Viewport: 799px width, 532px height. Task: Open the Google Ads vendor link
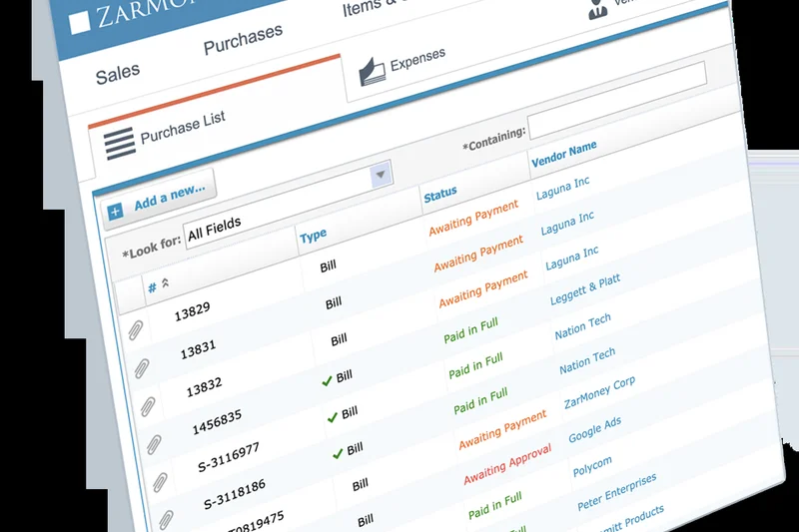(x=594, y=429)
